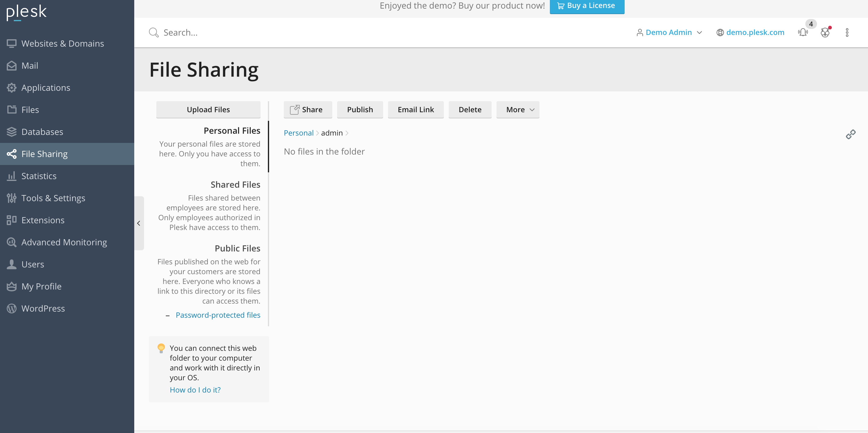Click the Buy a License button

587,6
